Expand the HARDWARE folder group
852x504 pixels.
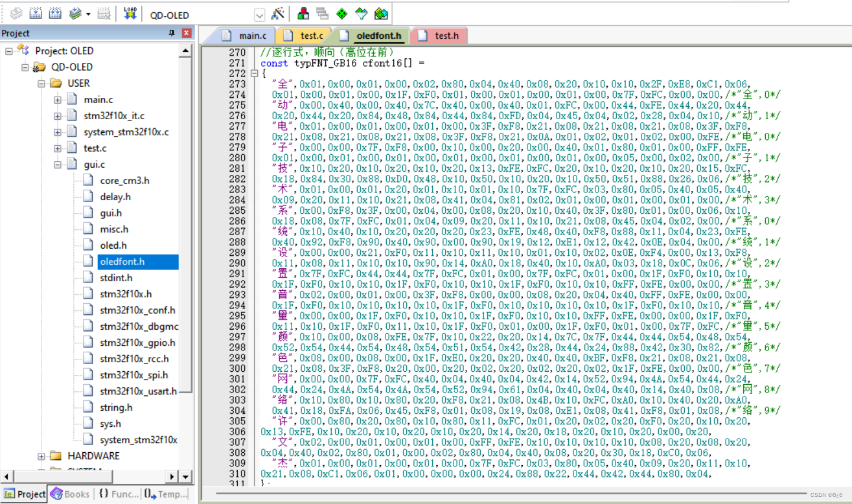coord(41,456)
